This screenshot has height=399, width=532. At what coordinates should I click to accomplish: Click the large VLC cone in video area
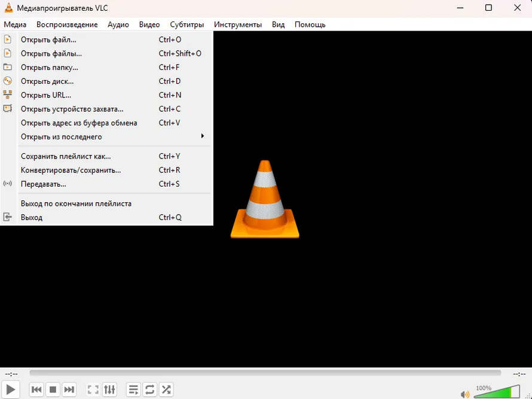click(265, 199)
